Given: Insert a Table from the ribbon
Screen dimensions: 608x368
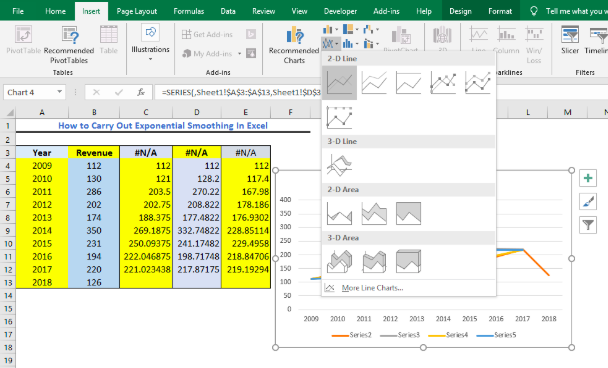Looking at the screenshot, I should pos(109,40).
